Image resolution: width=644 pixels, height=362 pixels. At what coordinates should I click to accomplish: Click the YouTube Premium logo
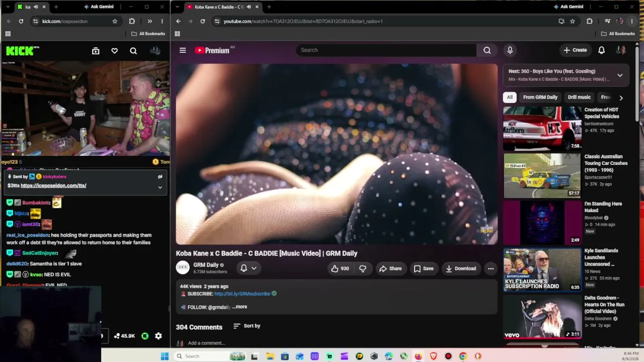(212, 50)
